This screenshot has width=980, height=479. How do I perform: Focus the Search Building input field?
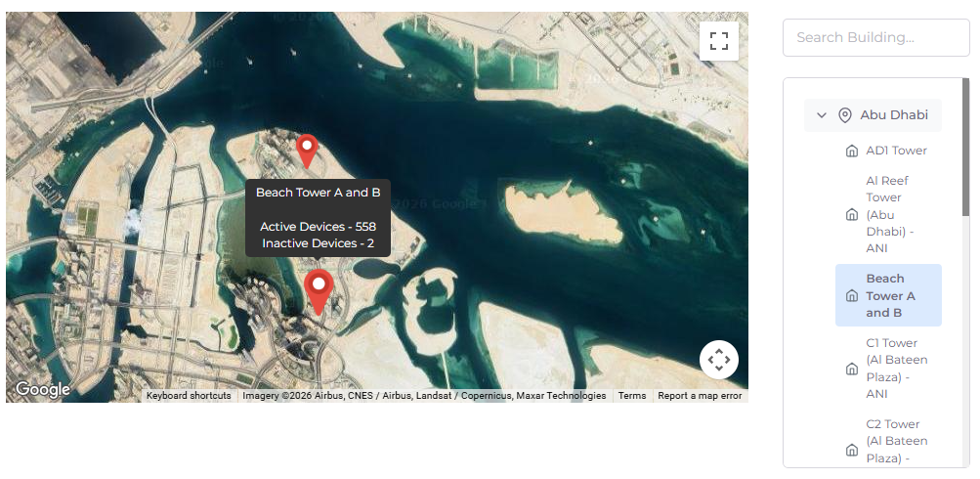[x=876, y=37]
